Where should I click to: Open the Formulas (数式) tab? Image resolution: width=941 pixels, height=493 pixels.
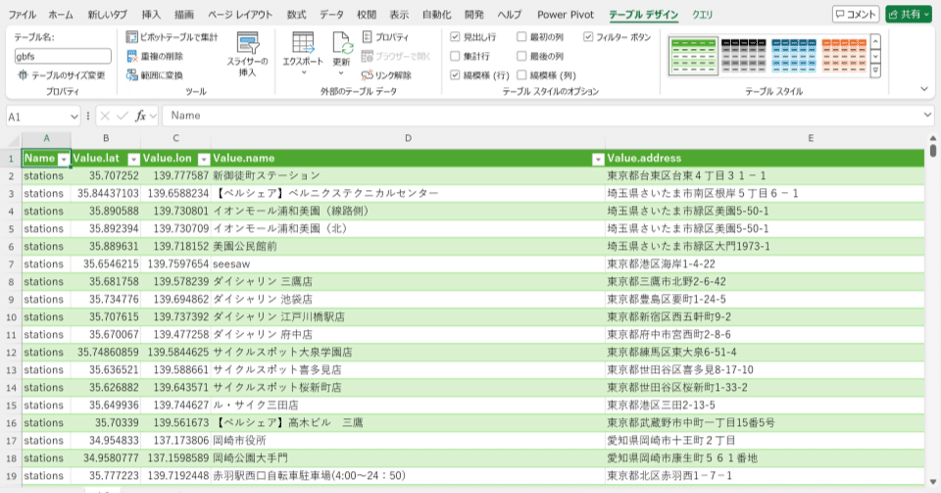[x=296, y=15]
